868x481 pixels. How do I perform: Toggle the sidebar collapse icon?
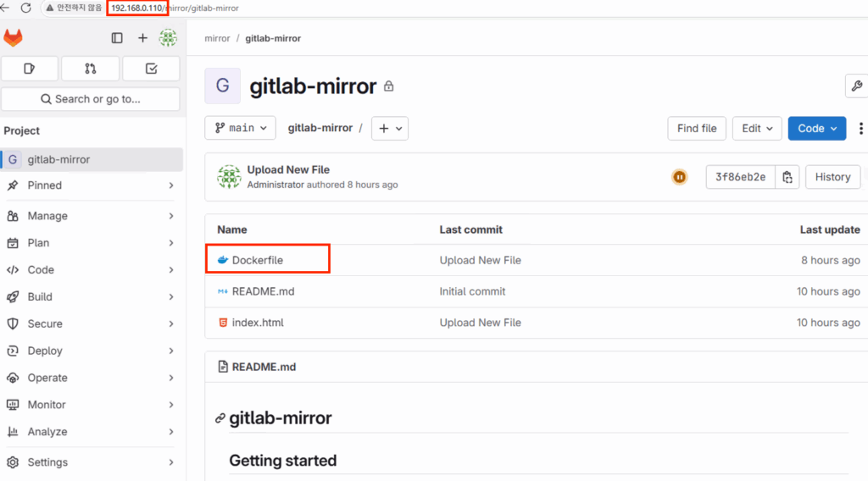(117, 37)
